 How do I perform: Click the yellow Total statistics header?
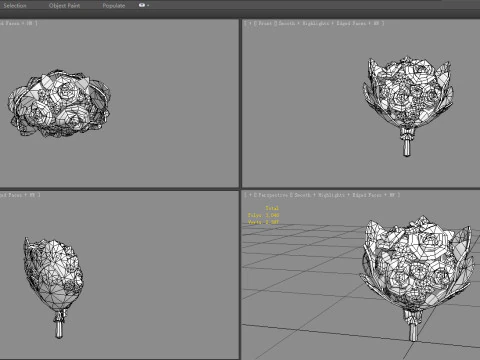click(x=272, y=208)
